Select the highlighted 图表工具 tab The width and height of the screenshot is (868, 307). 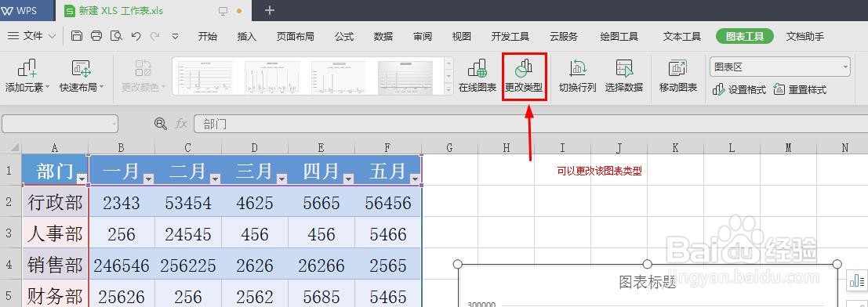coord(745,37)
